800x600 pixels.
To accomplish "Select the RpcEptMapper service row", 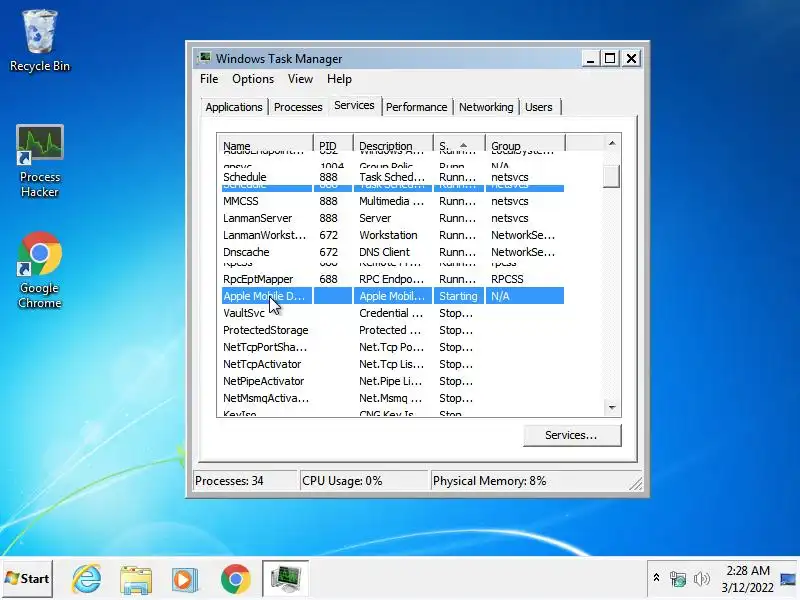I will tap(393, 279).
